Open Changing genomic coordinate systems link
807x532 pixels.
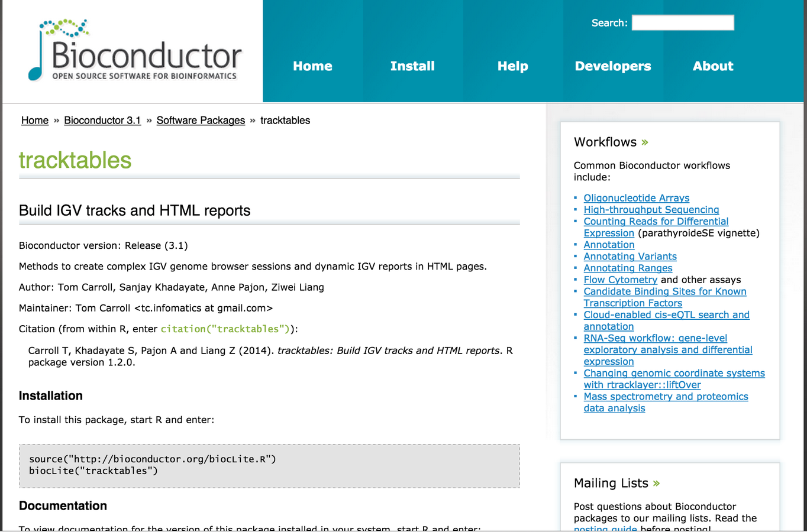click(x=674, y=379)
